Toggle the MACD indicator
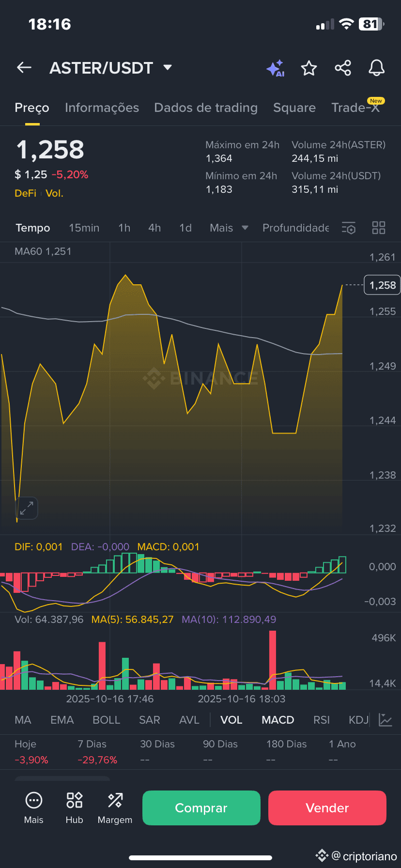The width and height of the screenshot is (401, 868). [x=278, y=720]
